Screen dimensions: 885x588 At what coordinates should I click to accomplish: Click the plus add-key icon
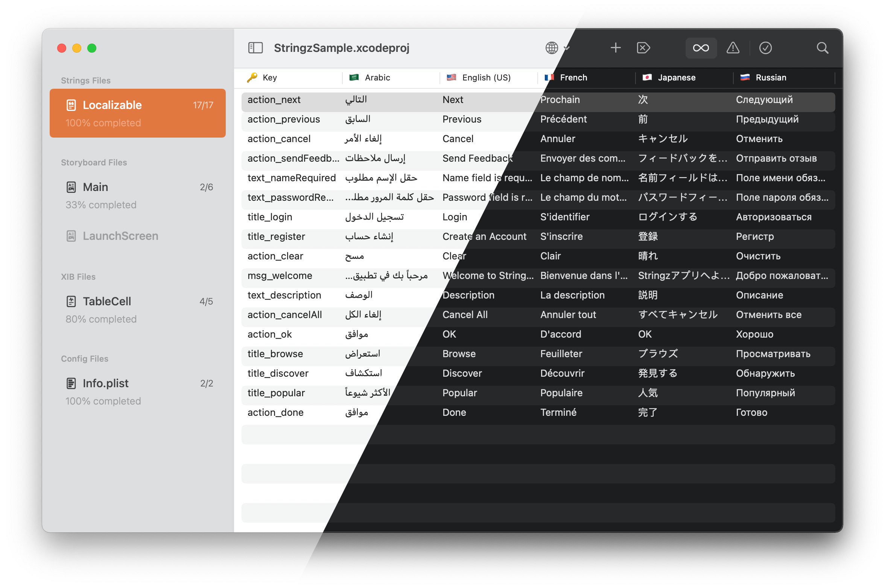pyautogui.click(x=616, y=48)
